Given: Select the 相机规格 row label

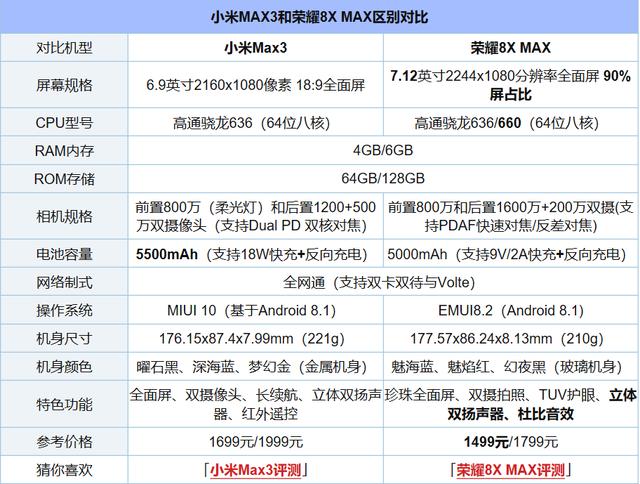Looking at the screenshot, I should tap(64, 216).
